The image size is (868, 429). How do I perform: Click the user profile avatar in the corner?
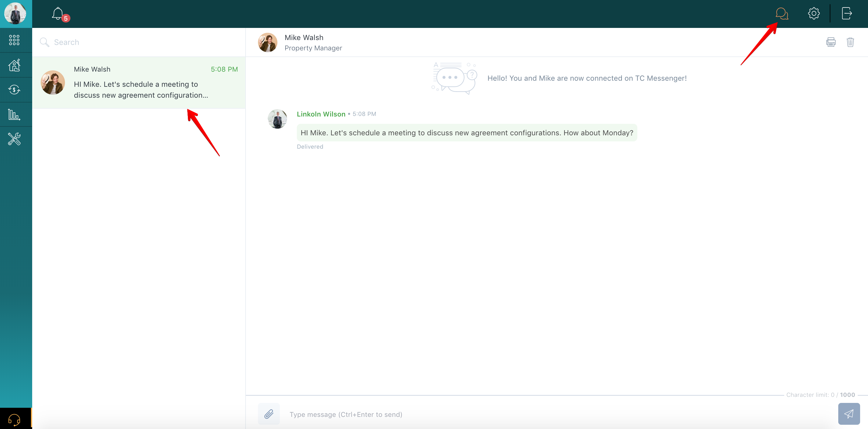coord(15,13)
